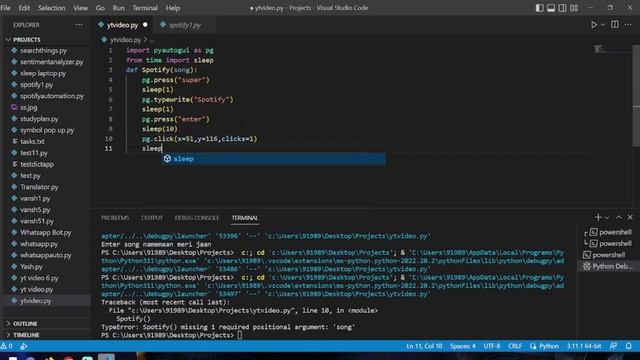Open terminal launch profile dropdown arrow

pyautogui.click(x=607, y=218)
